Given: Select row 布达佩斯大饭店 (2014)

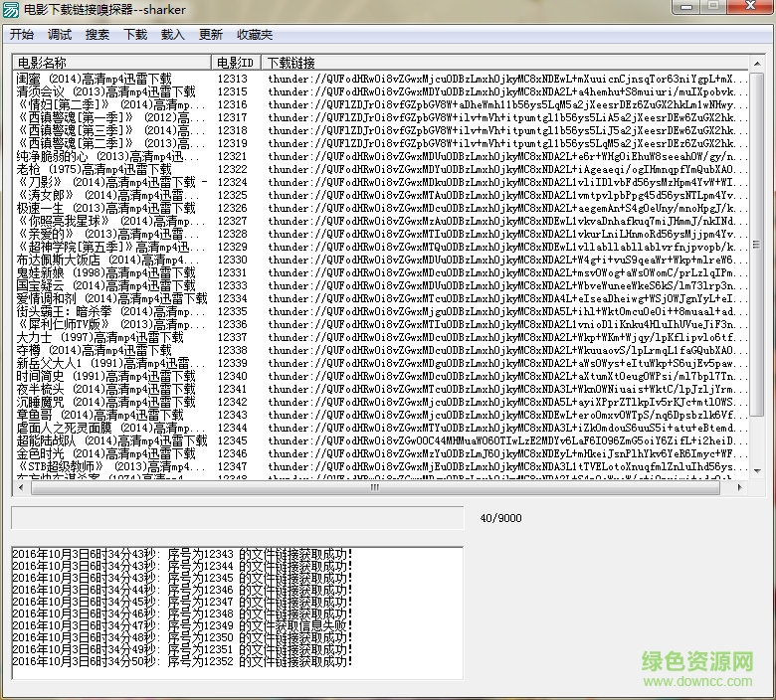Looking at the screenshot, I should point(381,260).
